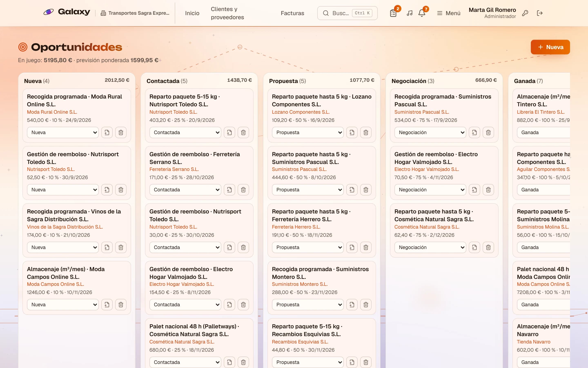Open Contactada dropdown on 680,00 € Cosmética Natural card
The image size is (588, 368).
click(185, 362)
